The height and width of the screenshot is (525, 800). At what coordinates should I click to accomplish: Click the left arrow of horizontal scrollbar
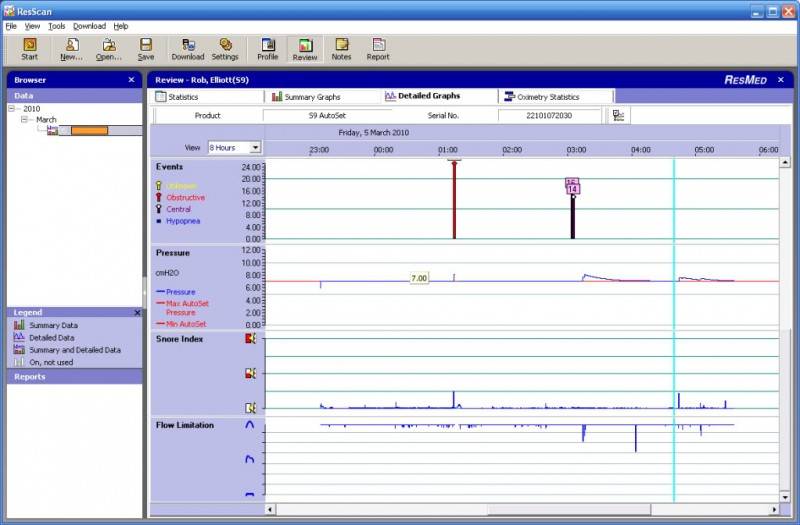(x=270, y=509)
